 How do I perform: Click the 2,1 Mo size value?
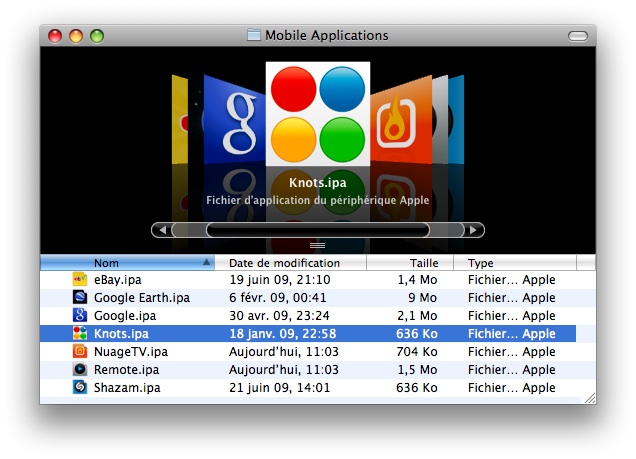[417, 315]
